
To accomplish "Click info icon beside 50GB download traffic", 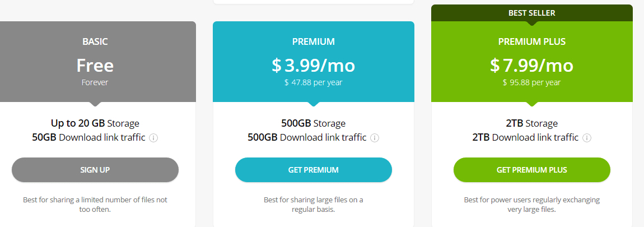I will click(x=153, y=138).
